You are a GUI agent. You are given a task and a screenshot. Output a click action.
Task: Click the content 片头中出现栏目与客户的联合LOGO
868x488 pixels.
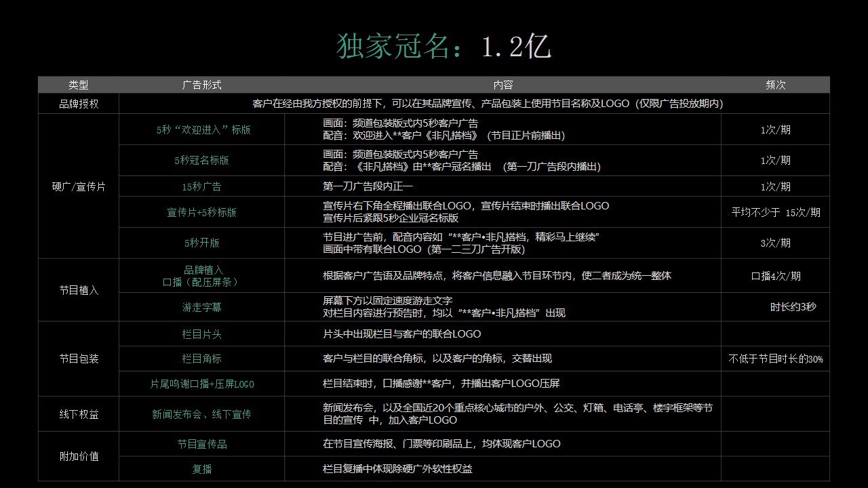point(502,334)
